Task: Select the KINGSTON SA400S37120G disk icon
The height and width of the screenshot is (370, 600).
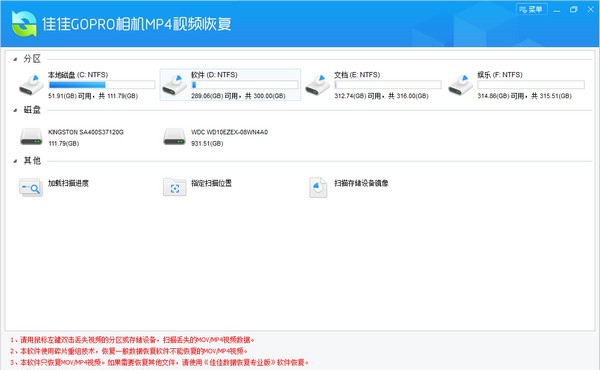Action: point(31,137)
